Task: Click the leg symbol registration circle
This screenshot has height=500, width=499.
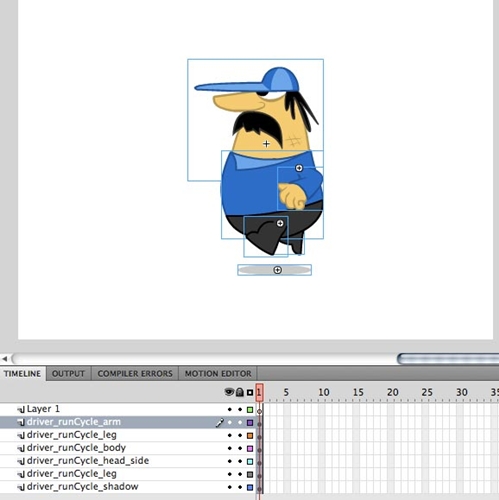Action: click(280, 223)
